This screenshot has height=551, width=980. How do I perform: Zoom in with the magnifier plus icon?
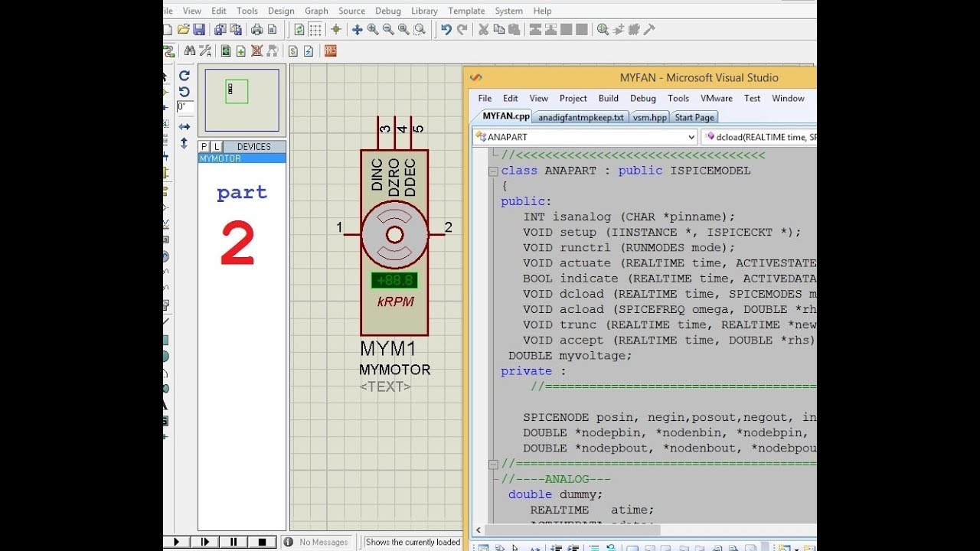373,30
